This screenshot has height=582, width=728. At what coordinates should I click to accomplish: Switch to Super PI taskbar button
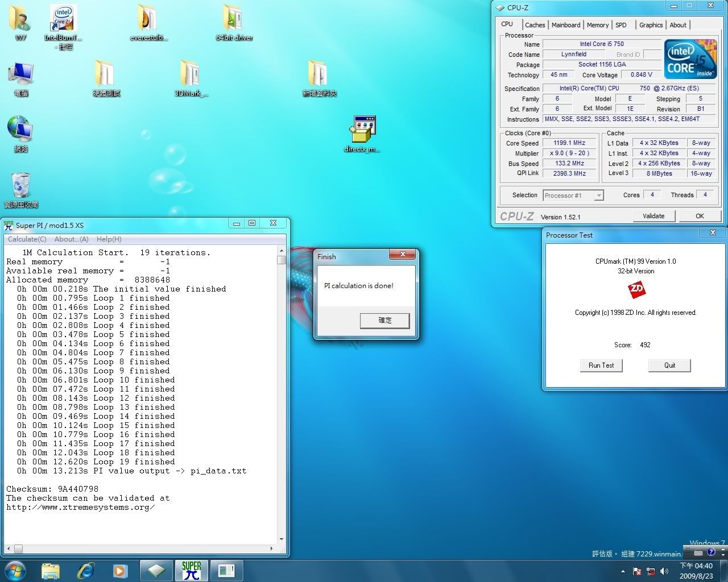(x=191, y=571)
